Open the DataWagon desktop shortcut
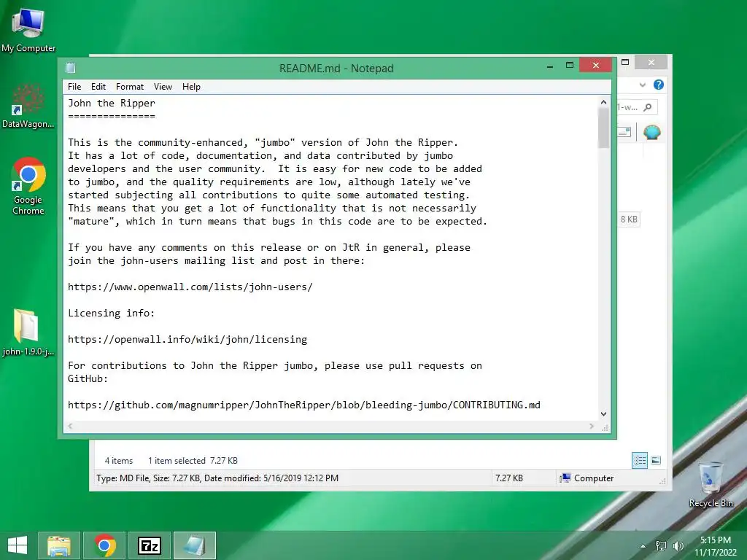Image resolution: width=747 pixels, height=560 pixels. [x=28, y=106]
